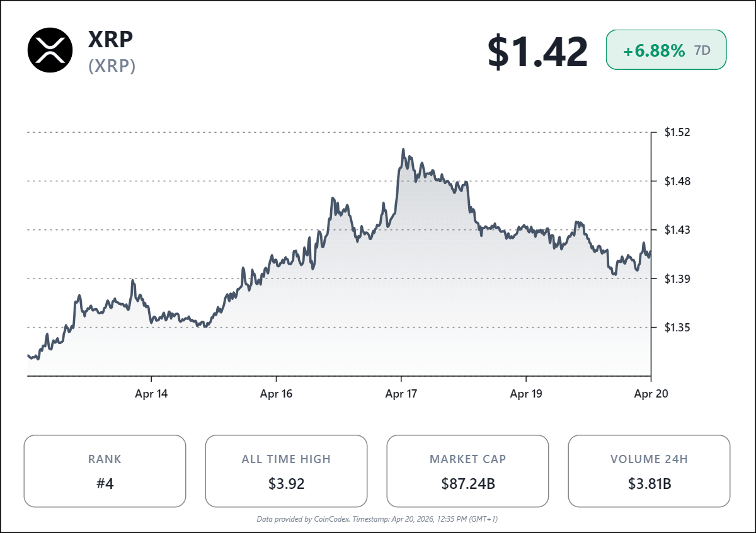Click the $1.43 price axis label
The width and height of the screenshot is (756, 533).
point(677,230)
